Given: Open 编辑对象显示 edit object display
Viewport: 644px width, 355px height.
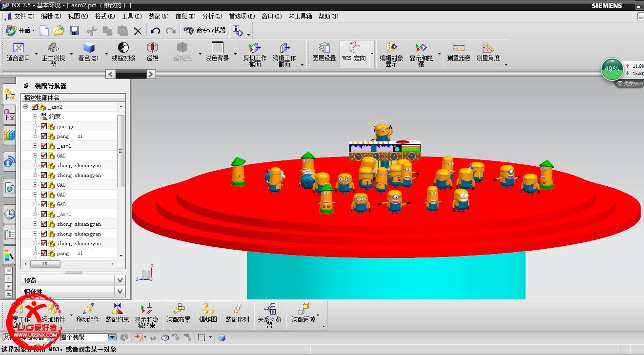Looking at the screenshot, I should pyautogui.click(x=391, y=54).
